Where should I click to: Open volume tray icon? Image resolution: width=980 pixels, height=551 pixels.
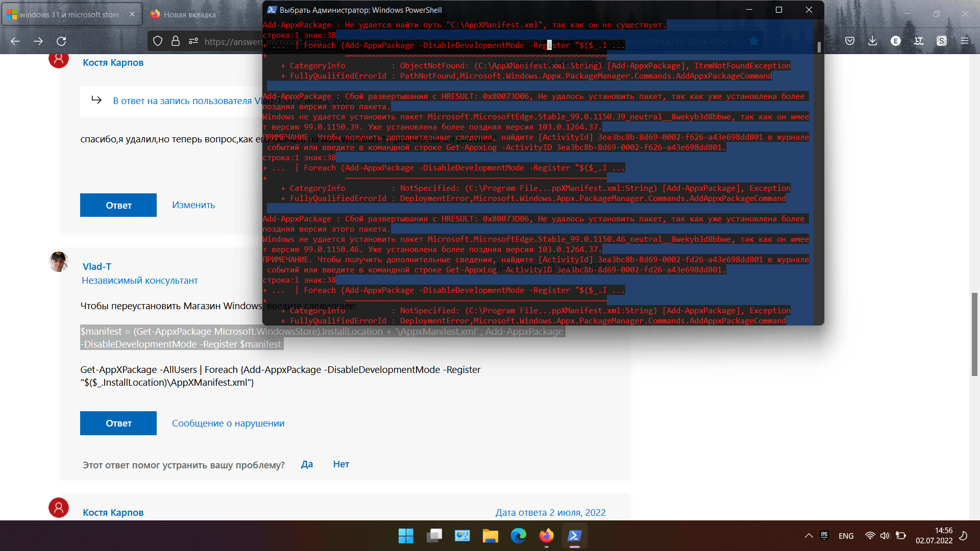tap(885, 536)
